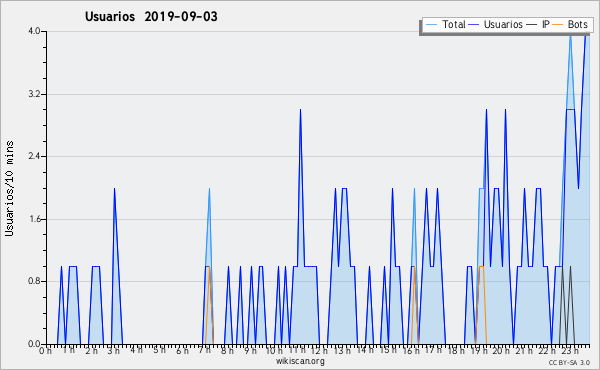This screenshot has width=600, height=370.
Task: Click the '7 h' x-axis label
Action: tap(205, 350)
